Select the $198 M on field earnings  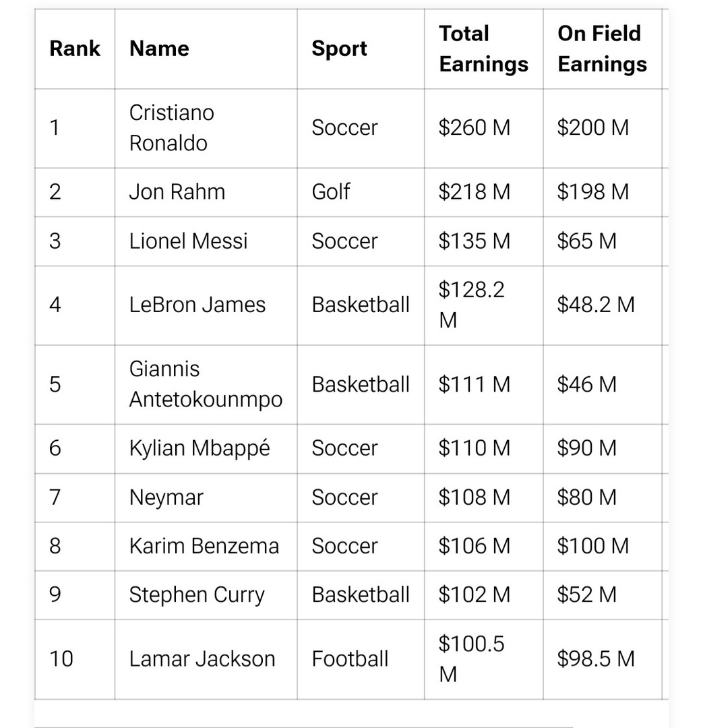tap(592, 192)
